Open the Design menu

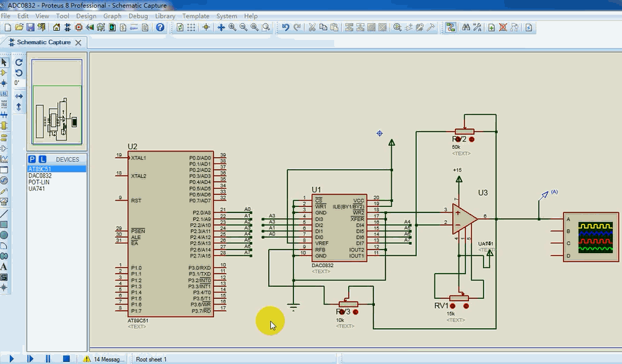86,16
